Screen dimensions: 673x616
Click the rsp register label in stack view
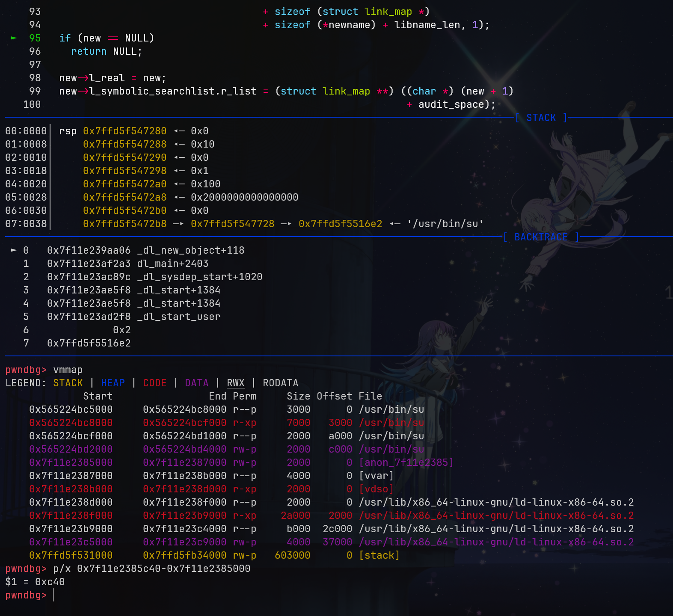68,131
